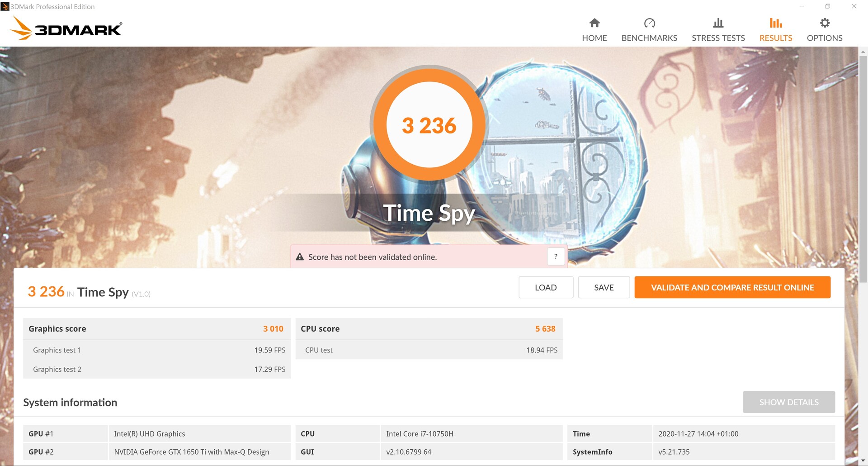Select the Graphics test 1 row
The height and width of the screenshot is (466, 868).
(157, 350)
